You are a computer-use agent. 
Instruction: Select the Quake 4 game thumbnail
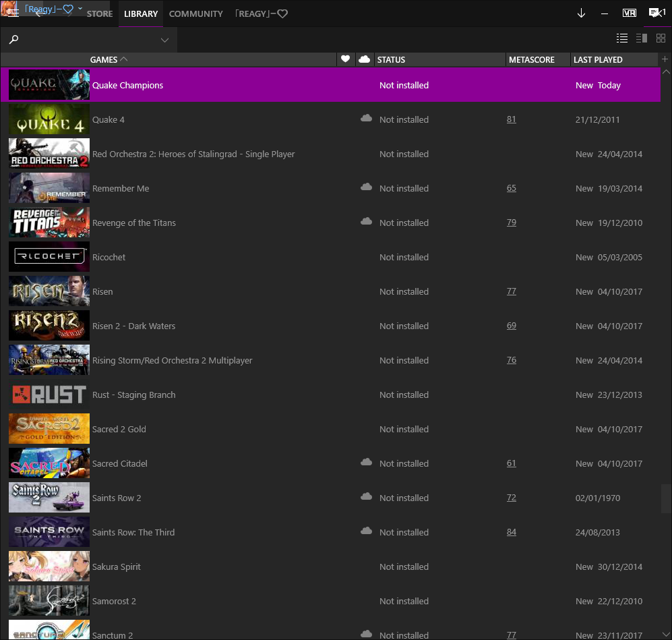click(x=49, y=119)
